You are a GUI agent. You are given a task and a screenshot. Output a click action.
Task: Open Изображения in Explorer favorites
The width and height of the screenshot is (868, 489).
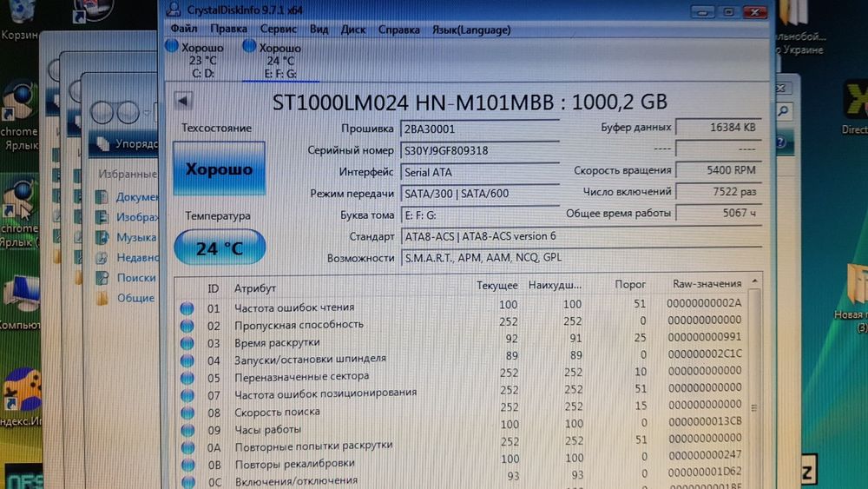pos(128,217)
